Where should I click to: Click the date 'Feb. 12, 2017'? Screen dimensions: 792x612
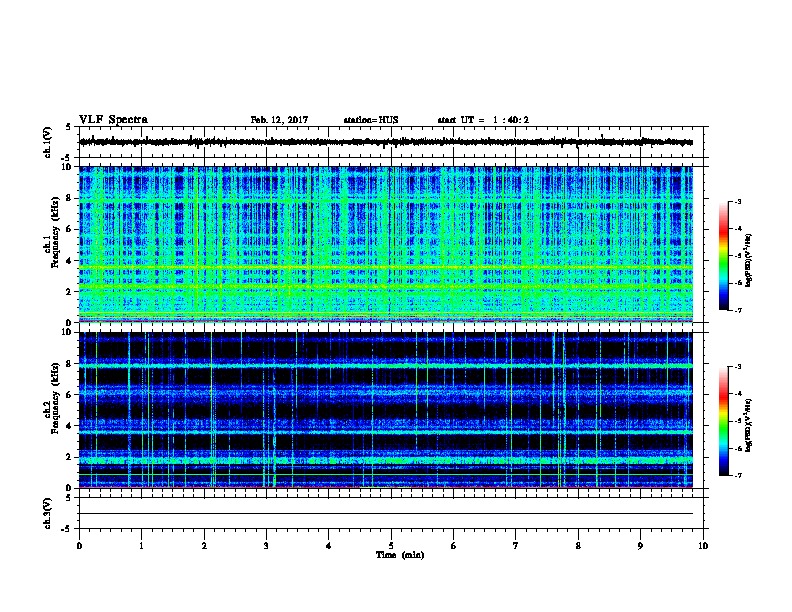[279, 120]
